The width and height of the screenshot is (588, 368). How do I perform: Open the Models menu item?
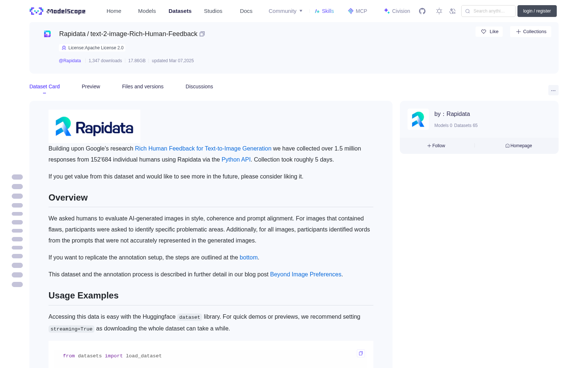[147, 11]
